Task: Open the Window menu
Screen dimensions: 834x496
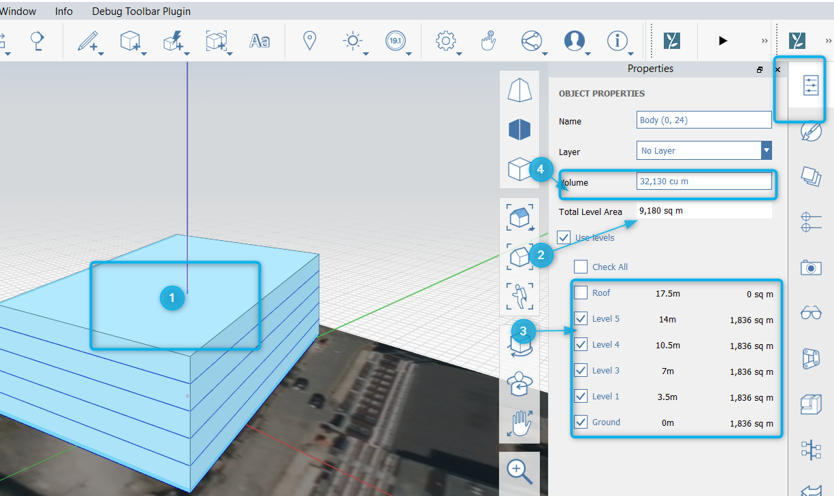Action: click(17, 11)
